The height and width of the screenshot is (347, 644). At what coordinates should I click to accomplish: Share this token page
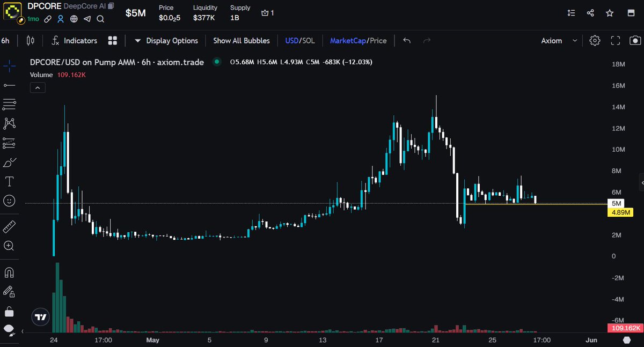(590, 13)
